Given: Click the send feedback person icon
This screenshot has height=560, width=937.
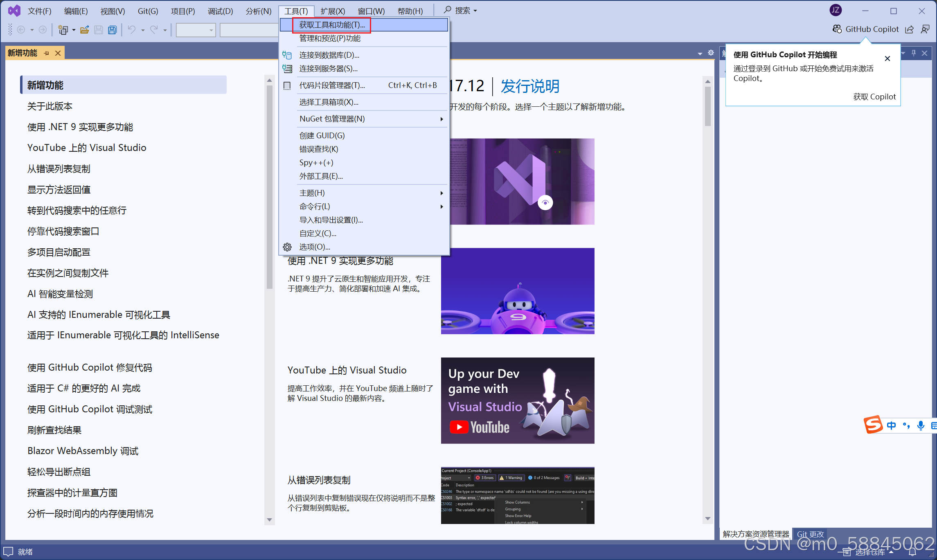Looking at the screenshot, I should pos(925,29).
